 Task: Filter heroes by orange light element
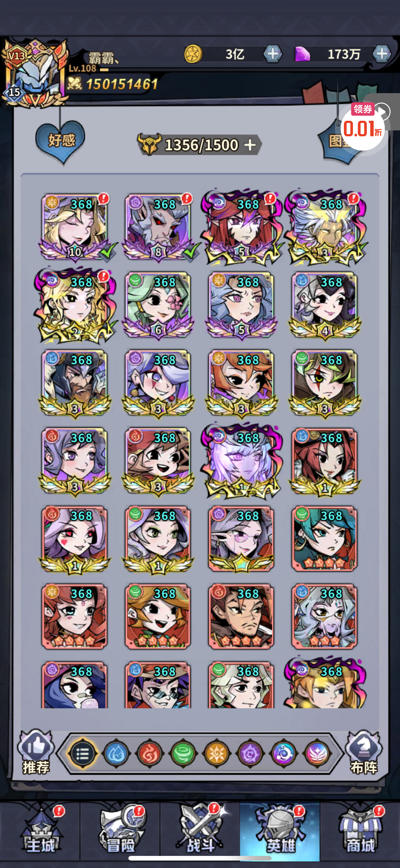point(216,754)
